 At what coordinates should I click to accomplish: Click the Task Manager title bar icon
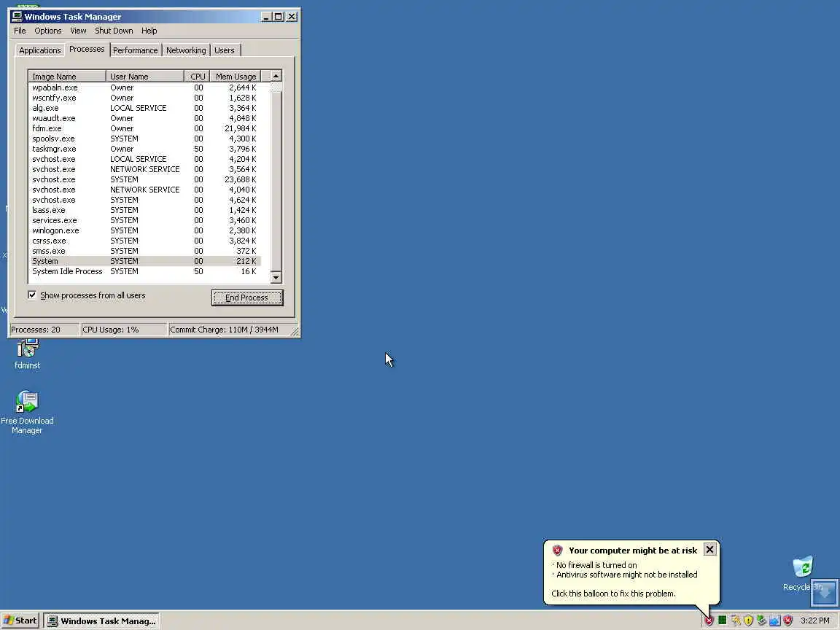coord(17,17)
